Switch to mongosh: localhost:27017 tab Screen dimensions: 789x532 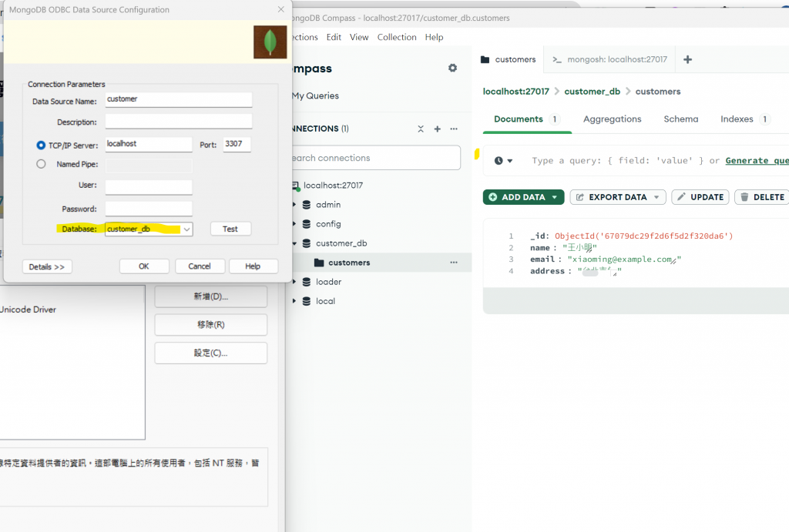(x=610, y=59)
